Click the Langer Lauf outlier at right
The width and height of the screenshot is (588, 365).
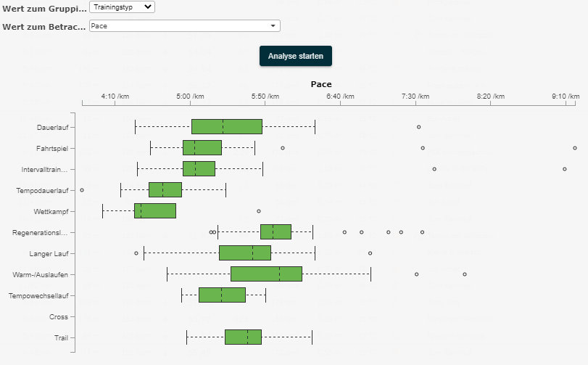[x=370, y=253]
